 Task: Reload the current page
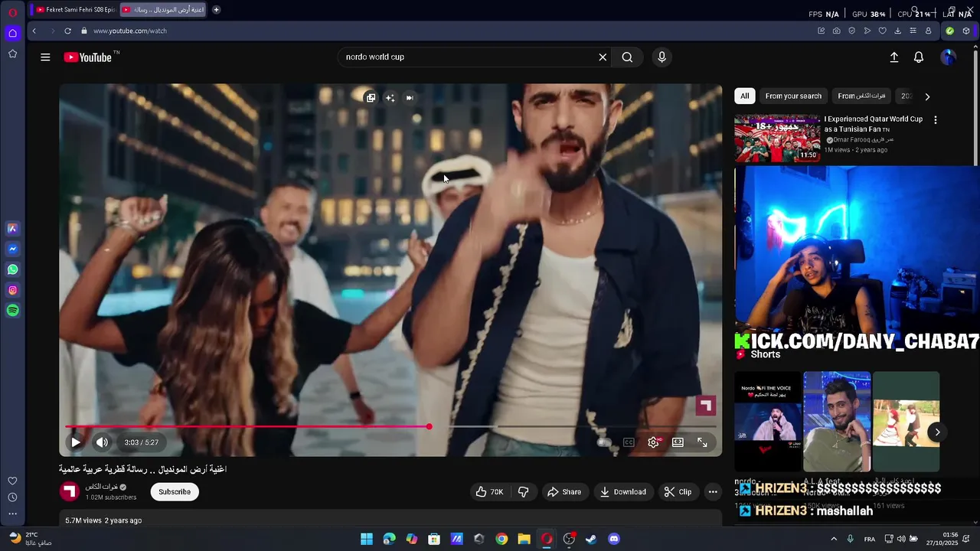coord(67,31)
